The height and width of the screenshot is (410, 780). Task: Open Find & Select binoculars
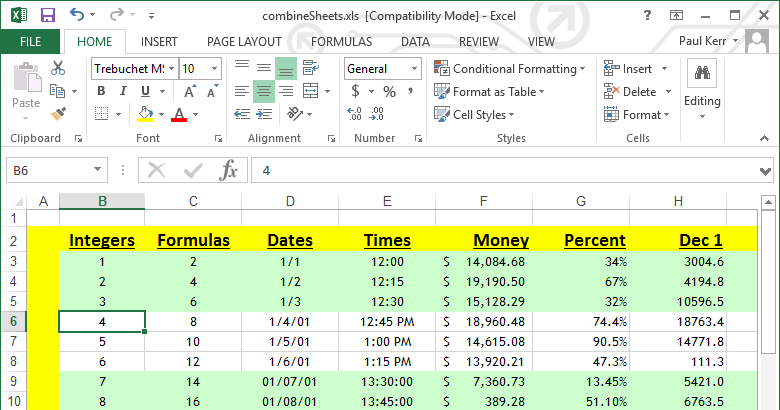click(702, 74)
